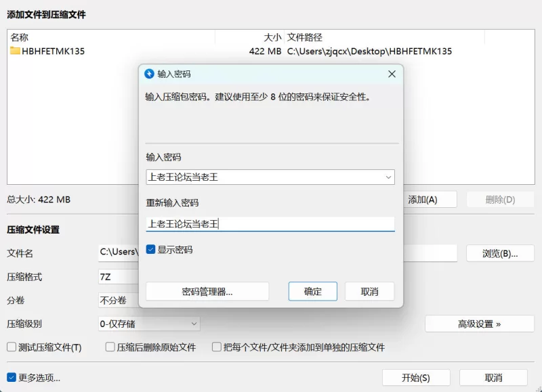Close the 输入密码 dialog

click(392, 74)
